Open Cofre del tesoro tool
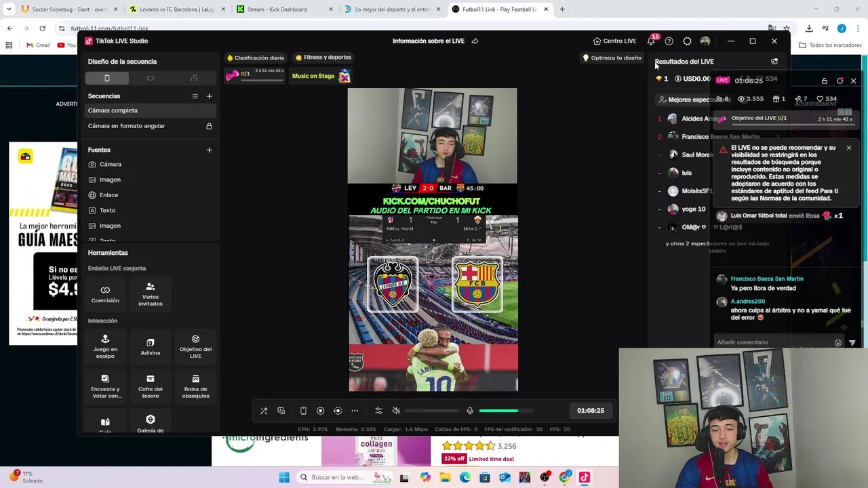This screenshot has width=868, height=488. tap(151, 386)
